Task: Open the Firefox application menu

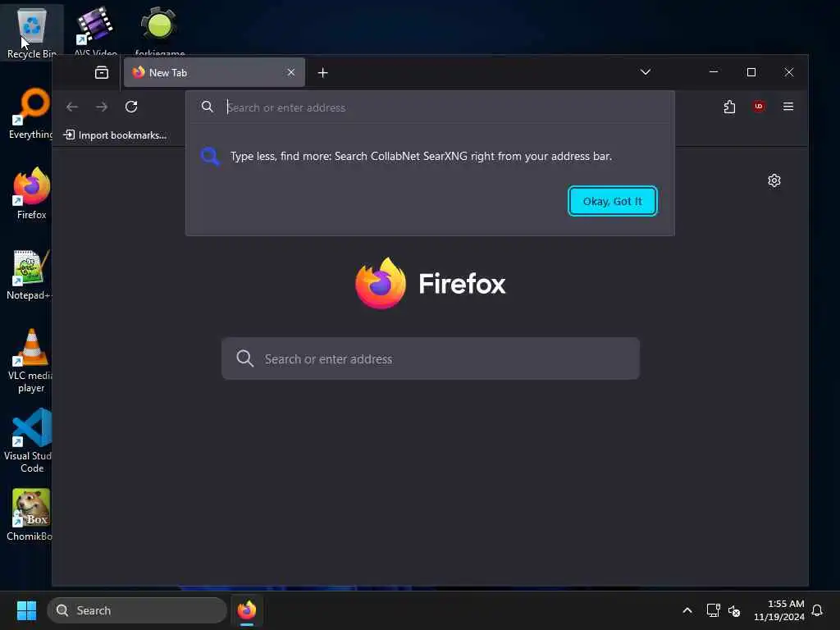Action: pos(788,106)
